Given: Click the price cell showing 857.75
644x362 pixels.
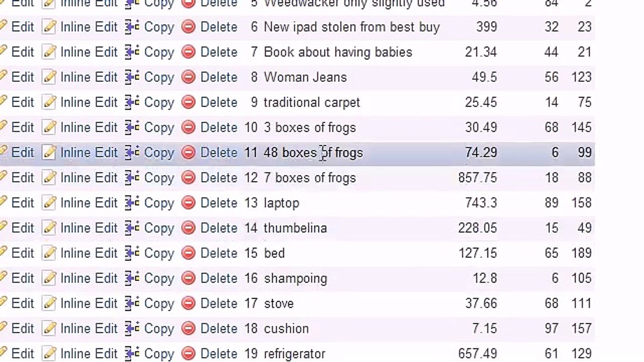Looking at the screenshot, I should (x=477, y=178).
